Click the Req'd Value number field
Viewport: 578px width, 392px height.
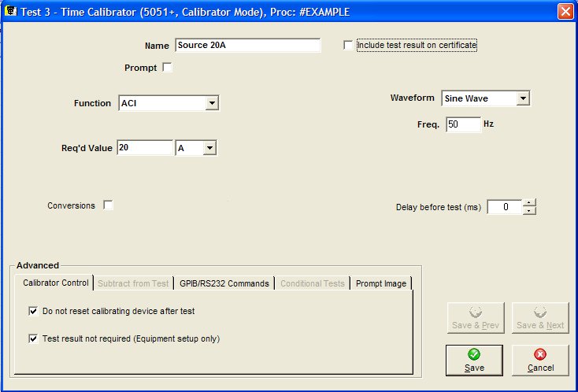pyautogui.click(x=144, y=148)
